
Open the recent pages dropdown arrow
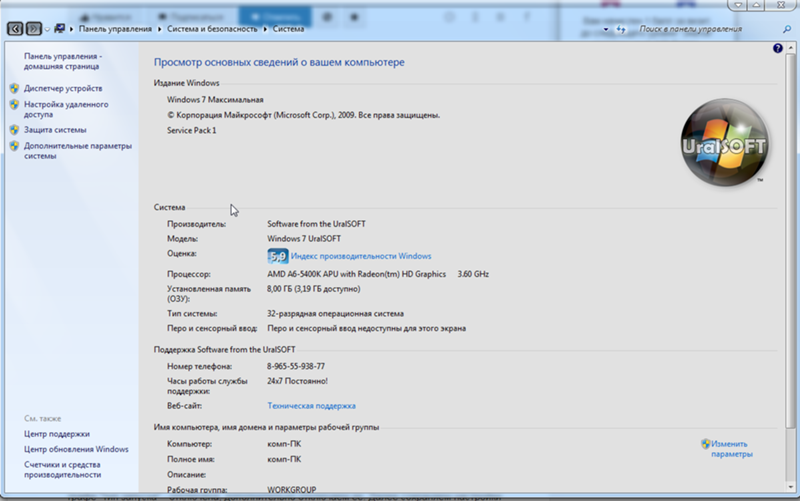point(47,30)
